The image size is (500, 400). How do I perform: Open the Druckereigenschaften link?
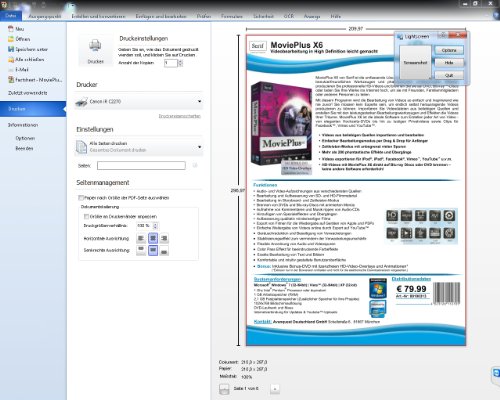[180, 116]
